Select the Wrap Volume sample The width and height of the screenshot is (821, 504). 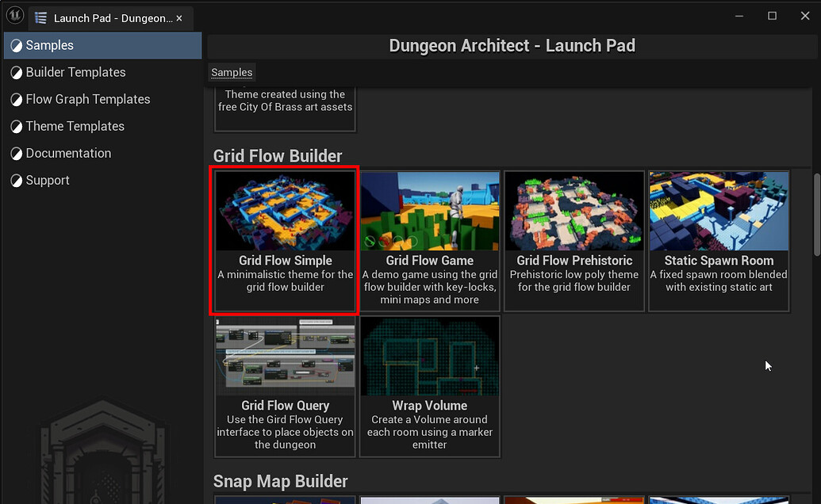pyautogui.click(x=429, y=384)
